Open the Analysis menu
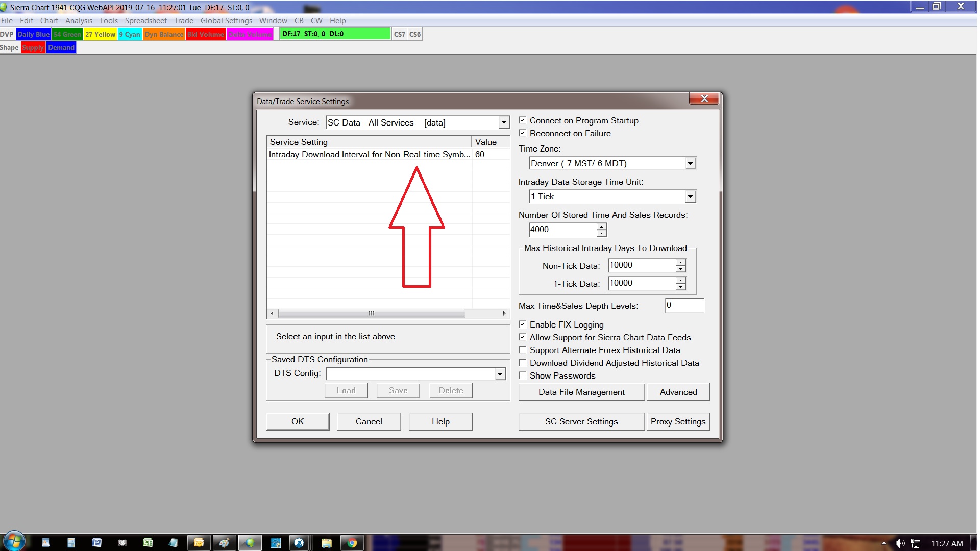The width and height of the screenshot is (980, 551). [79, 21]
